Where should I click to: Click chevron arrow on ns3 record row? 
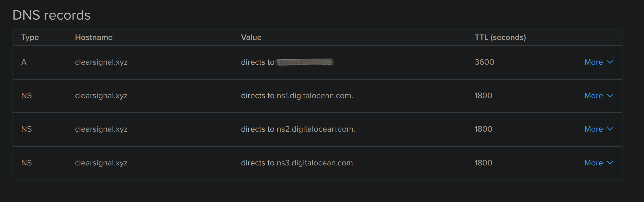[610, 163]
